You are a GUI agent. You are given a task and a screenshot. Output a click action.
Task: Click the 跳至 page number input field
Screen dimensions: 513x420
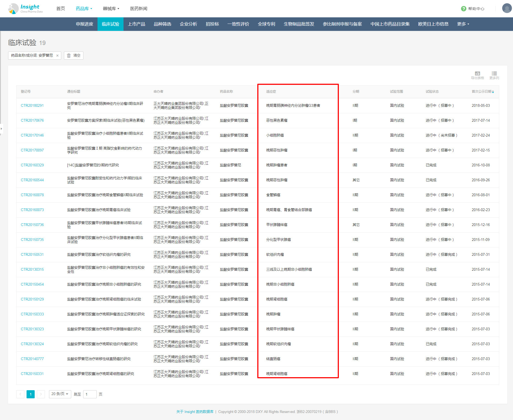90,394
